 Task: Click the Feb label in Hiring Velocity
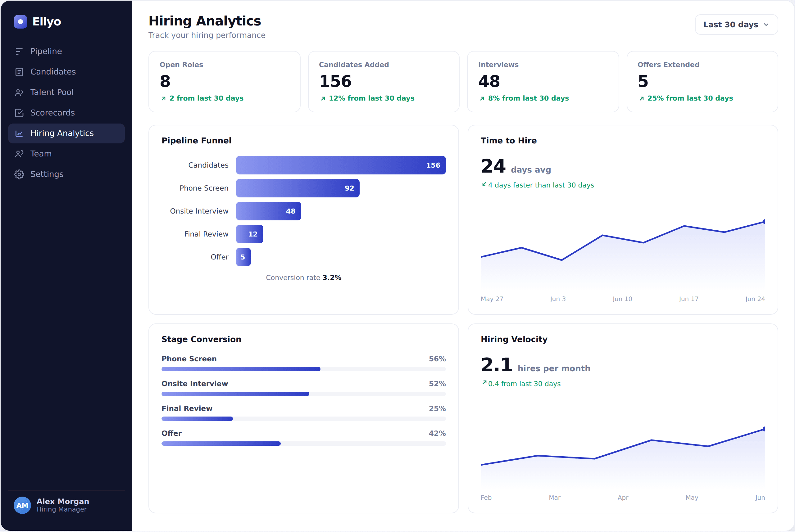point(486,498)
